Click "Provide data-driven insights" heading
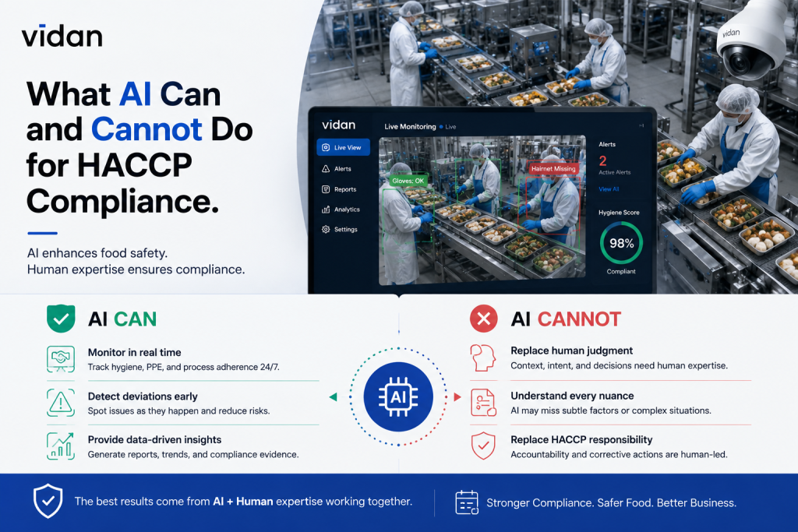798x532 pixels. point(154,439)
